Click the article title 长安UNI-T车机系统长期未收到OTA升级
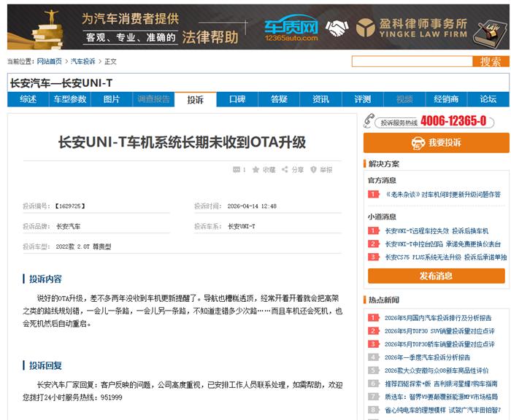This screenshot has width=511, height=420. [x=182, y=142]
